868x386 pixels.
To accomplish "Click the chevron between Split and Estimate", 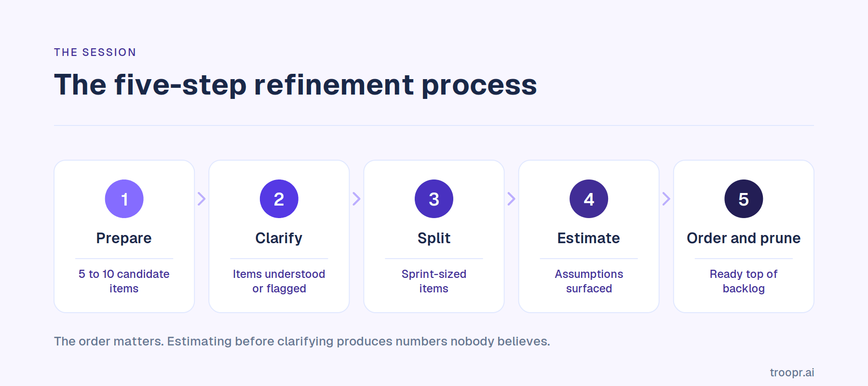I will 511,199.
